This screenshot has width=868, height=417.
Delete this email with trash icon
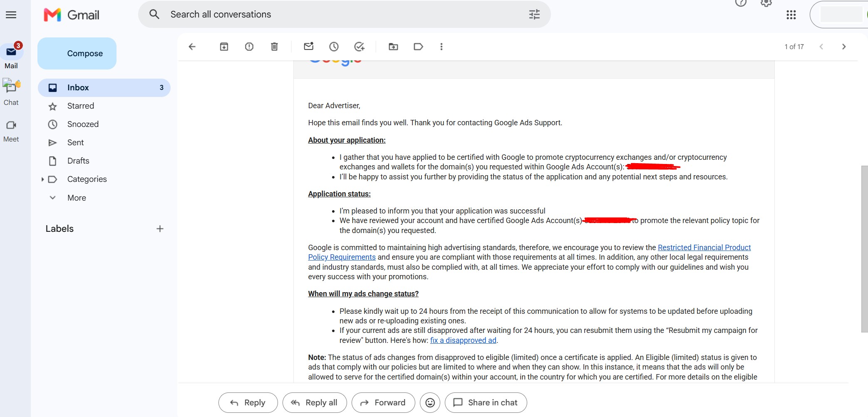(x=274, y=47)
